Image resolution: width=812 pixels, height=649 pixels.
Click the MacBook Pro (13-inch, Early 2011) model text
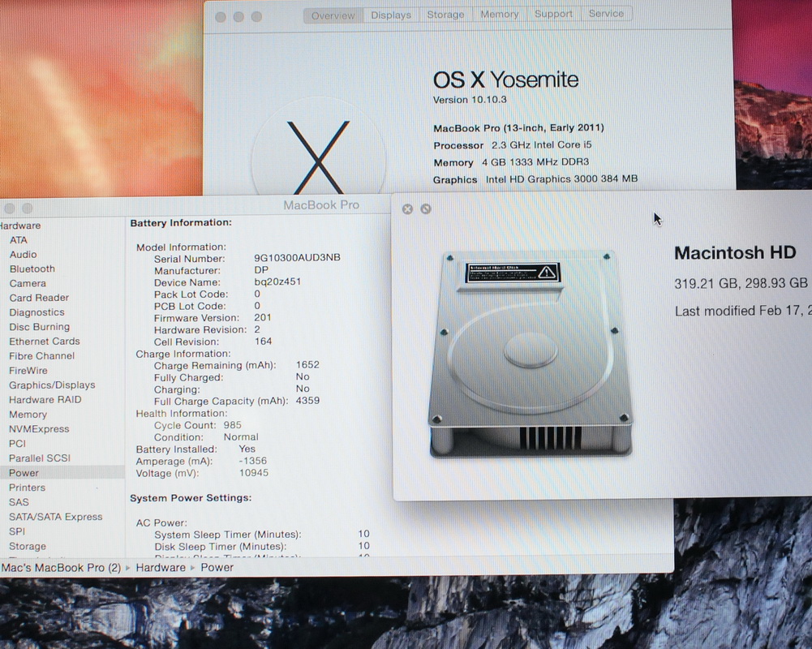coord(519,127)
